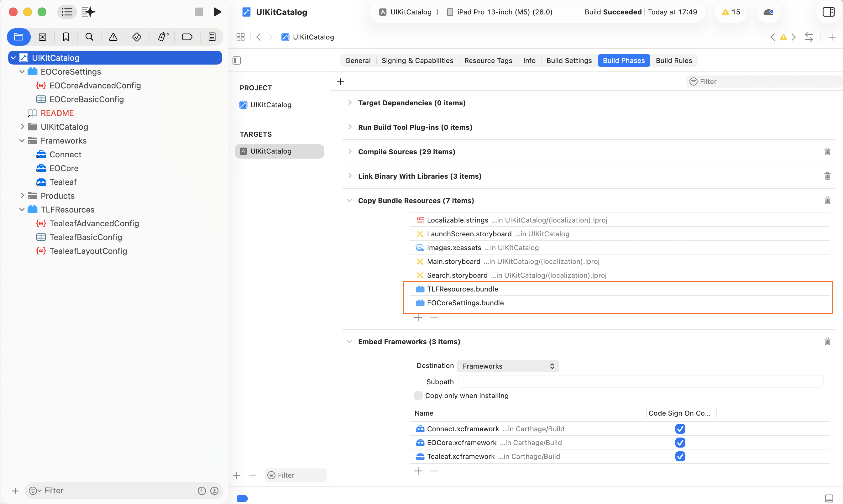Toggle code signing for Tealeaf.xcframework
Image resolution: width=843 pixels, height=504 pixels.
tap(680, 456)
